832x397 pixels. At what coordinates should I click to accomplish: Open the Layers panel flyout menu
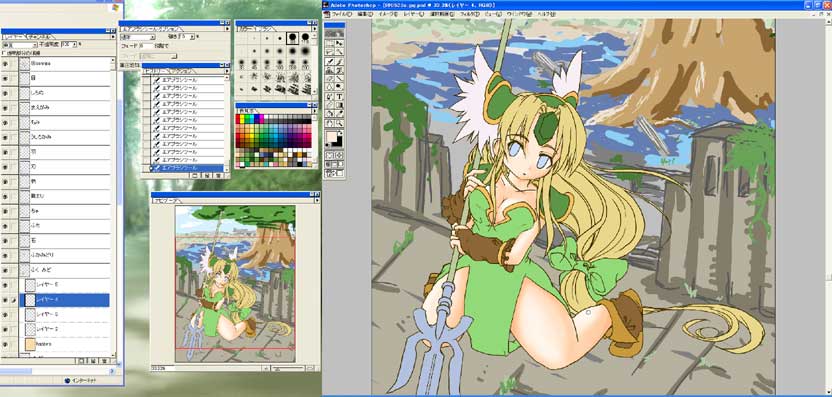coord(112,37)
